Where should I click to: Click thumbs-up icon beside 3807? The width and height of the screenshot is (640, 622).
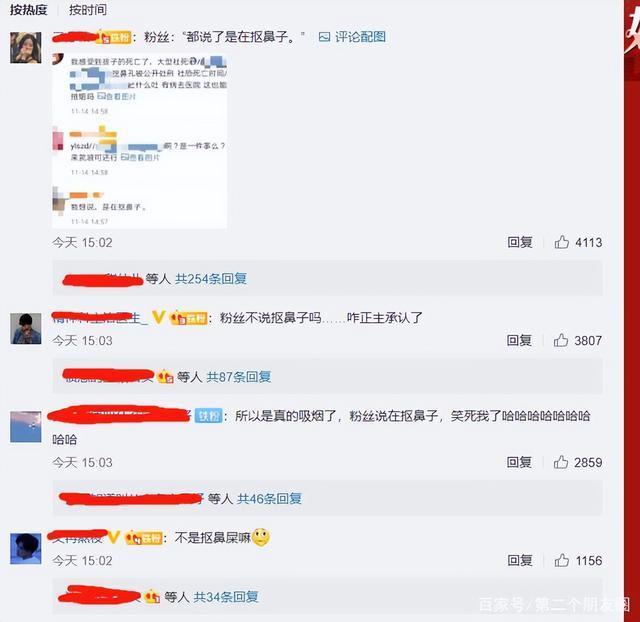click(561, 340)
